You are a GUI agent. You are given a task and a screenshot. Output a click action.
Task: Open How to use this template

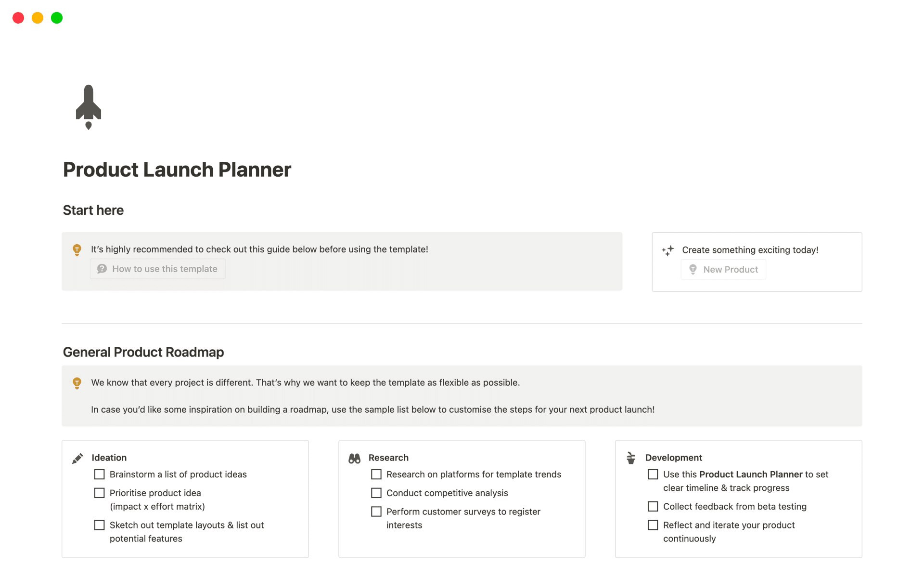[x=157, y=269]
